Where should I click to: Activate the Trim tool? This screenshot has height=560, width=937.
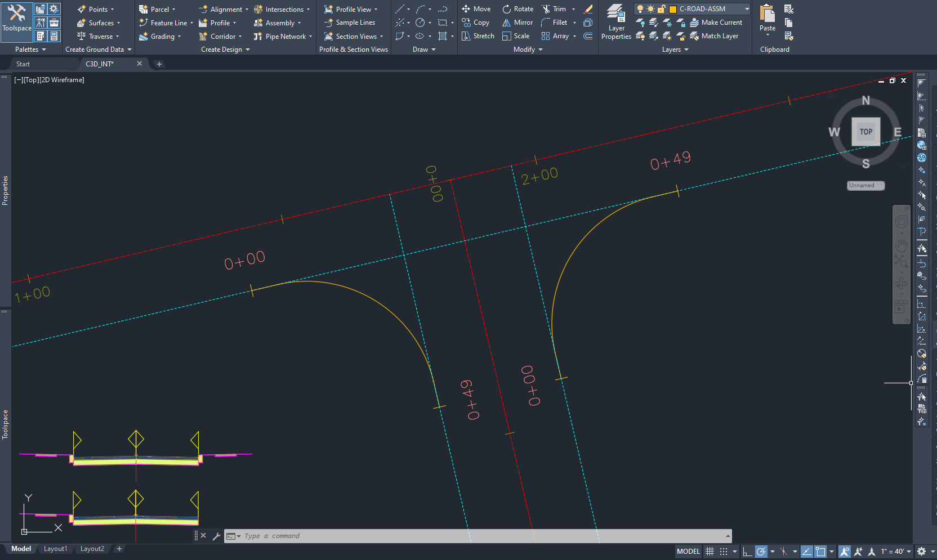[x=554, y=9]
